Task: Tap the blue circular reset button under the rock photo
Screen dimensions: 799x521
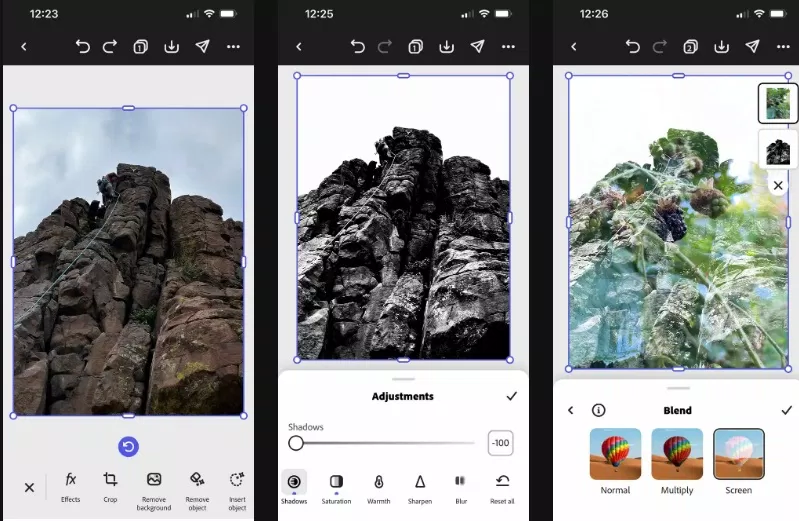Action: [128, 447]
